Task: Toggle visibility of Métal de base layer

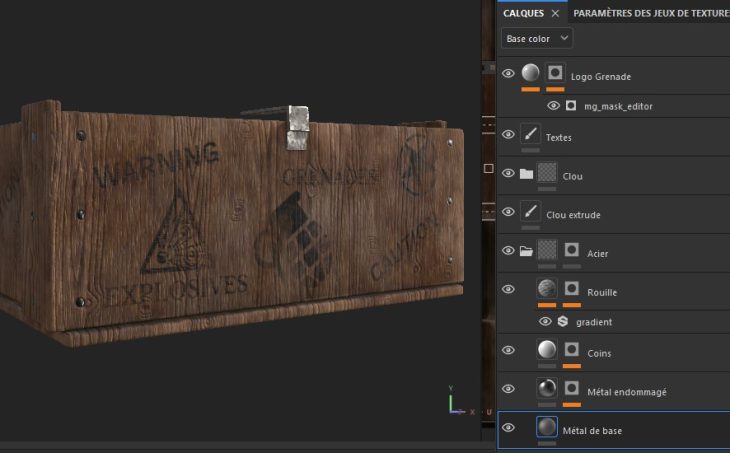Action: click(x=508, y=428)
